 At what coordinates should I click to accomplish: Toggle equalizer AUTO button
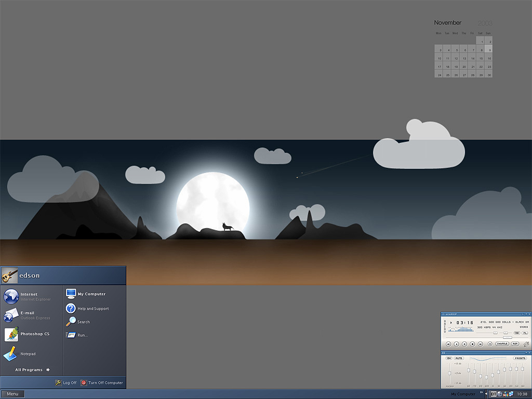tap(459, 358)
